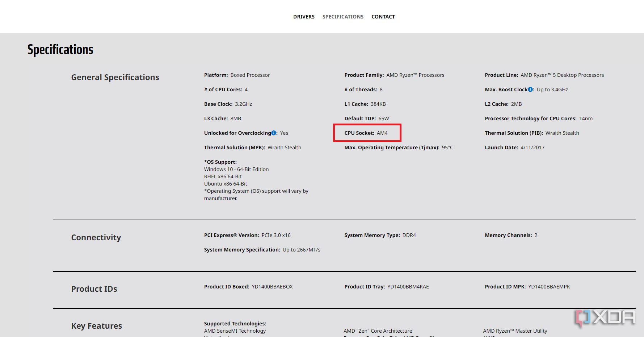
Task: Select 'L3 Cache: 8MB' text
Action: pos(223,118)
